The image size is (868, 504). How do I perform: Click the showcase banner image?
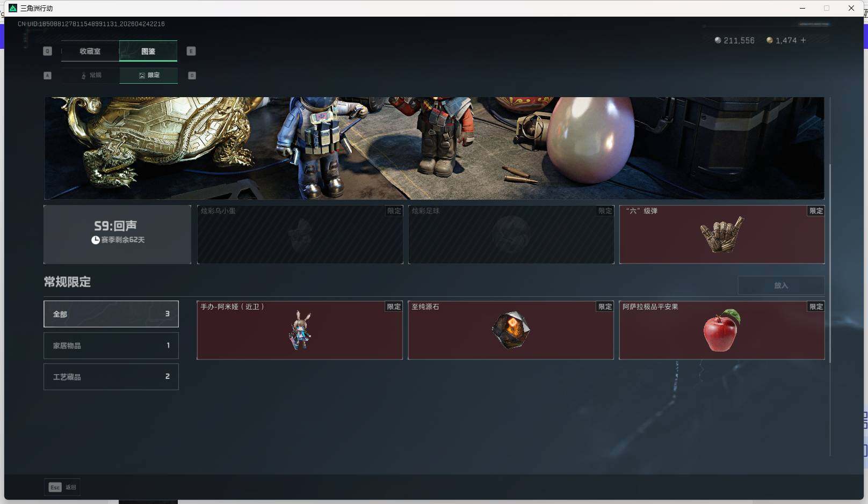click(x=434, y=148)
